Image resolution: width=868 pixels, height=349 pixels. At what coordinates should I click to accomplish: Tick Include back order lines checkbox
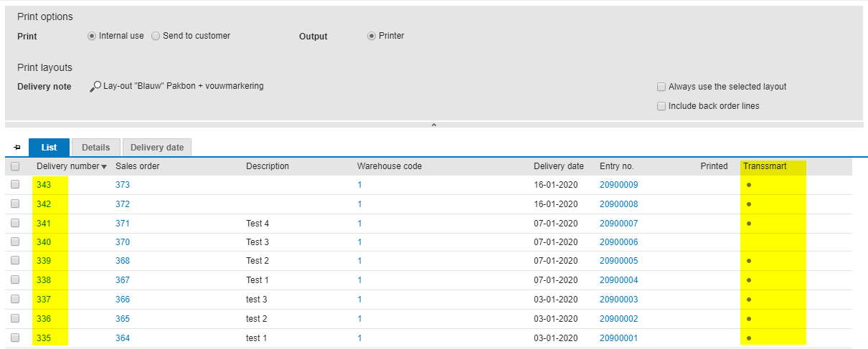click(x=661, y=106)
